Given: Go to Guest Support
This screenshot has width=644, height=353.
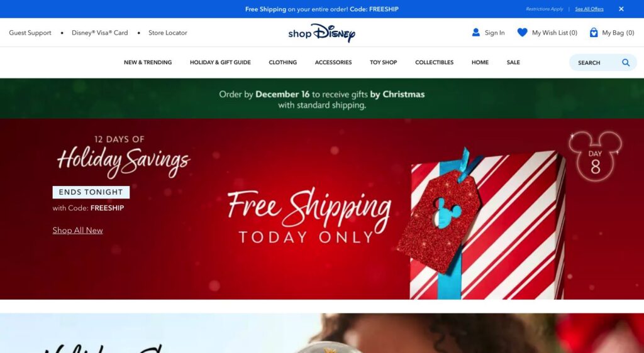Looking at the screenshot, I should point(30,33).
